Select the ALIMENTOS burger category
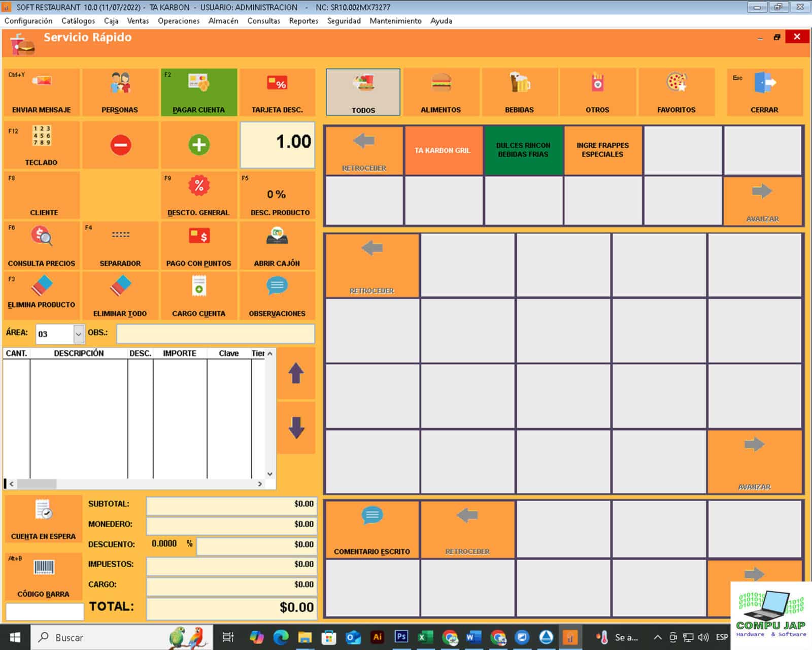The height and width of the screenshot is (650, 812). [441, 92]
